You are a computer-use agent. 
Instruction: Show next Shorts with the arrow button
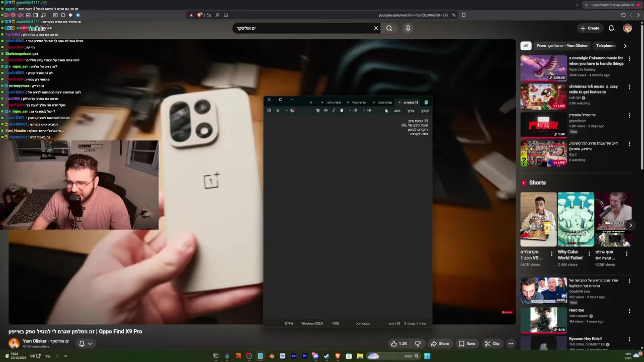coord(630,225)
